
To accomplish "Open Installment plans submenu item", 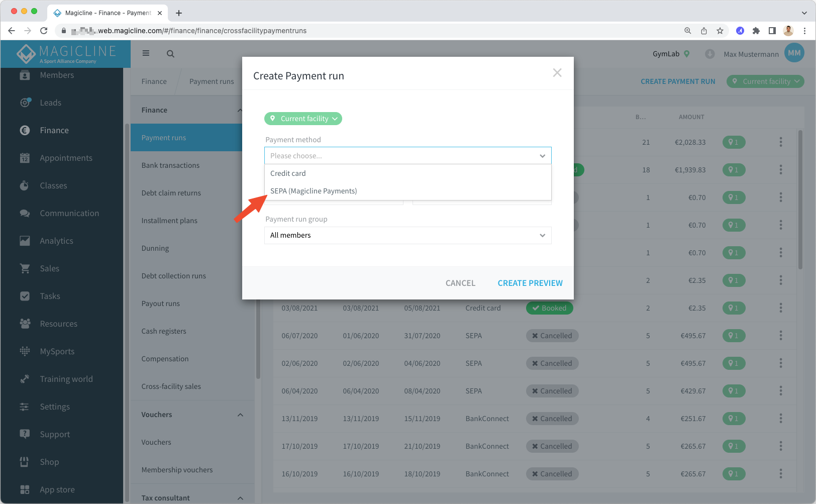I will (x=169, y=221).
